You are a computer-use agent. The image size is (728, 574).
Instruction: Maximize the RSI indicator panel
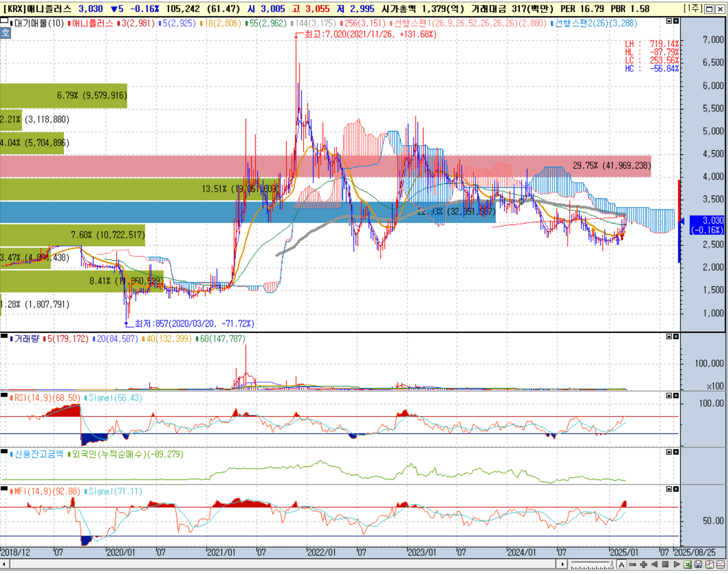(x=669, y=395)
